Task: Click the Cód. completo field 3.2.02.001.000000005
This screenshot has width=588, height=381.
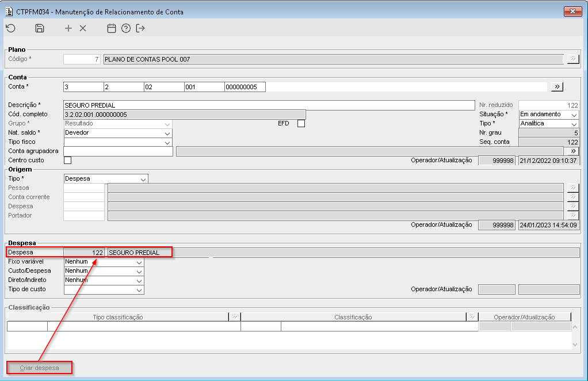Action: pos(185,115)
